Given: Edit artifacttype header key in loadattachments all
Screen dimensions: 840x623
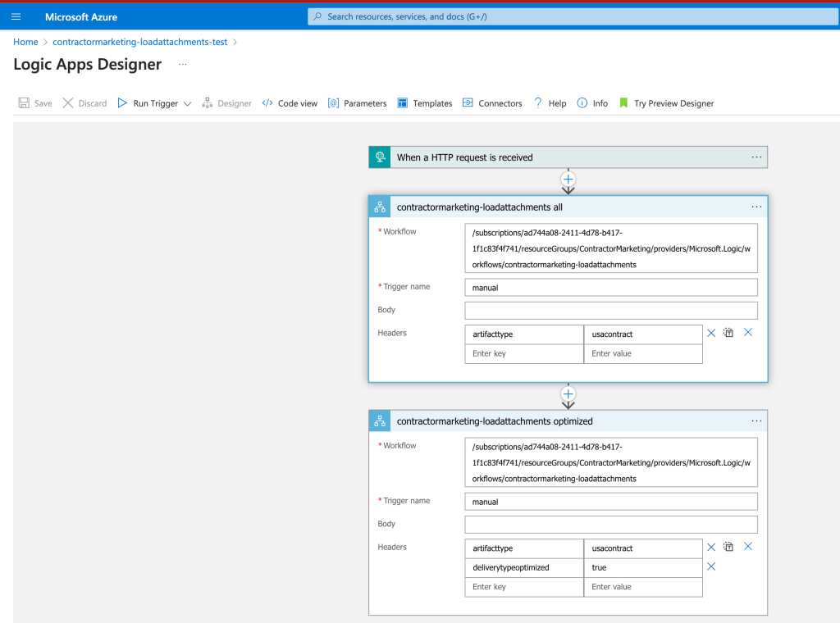Looking at the screenshot, I should coord(524,334).
